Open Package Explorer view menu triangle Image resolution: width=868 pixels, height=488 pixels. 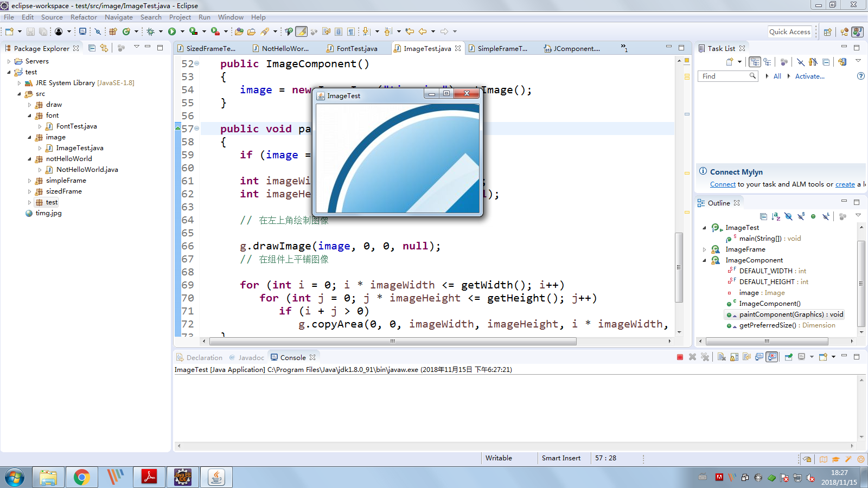(137, 47)
